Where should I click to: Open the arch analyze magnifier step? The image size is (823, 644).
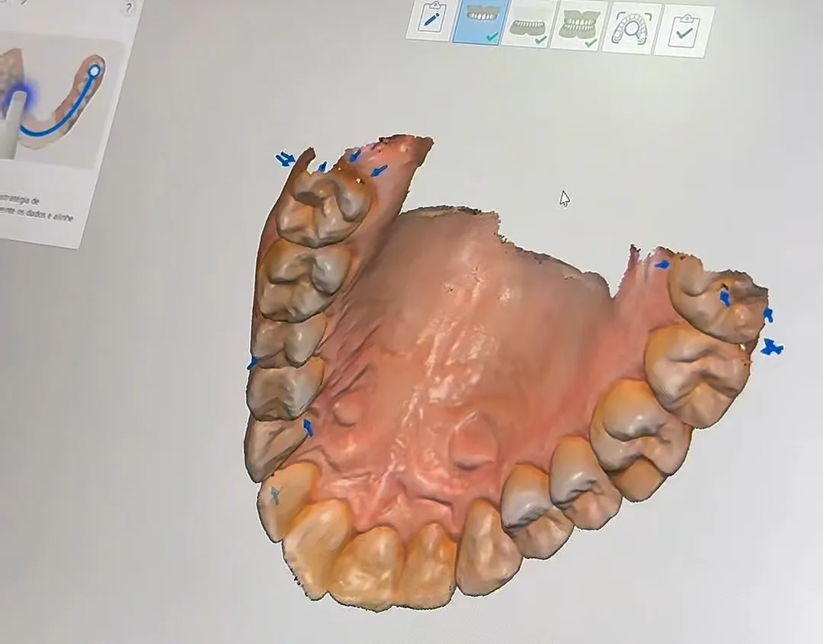[632, 28]
